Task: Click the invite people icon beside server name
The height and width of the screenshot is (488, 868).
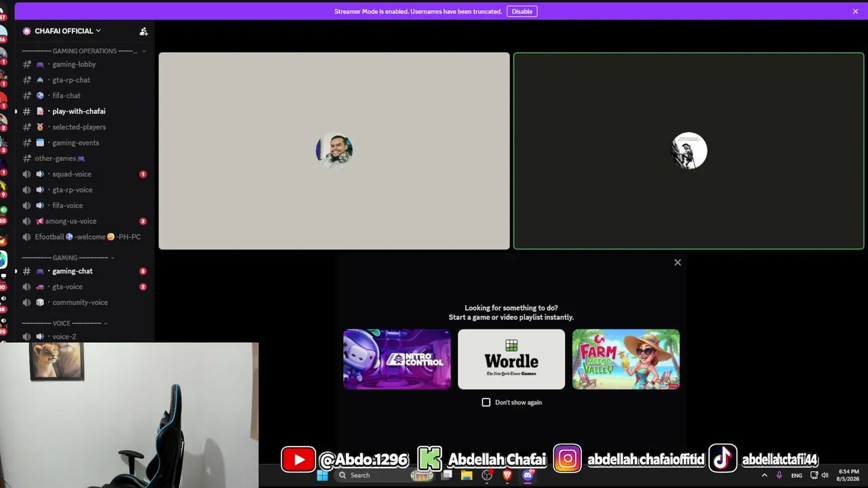Action: tap(144, 31)
